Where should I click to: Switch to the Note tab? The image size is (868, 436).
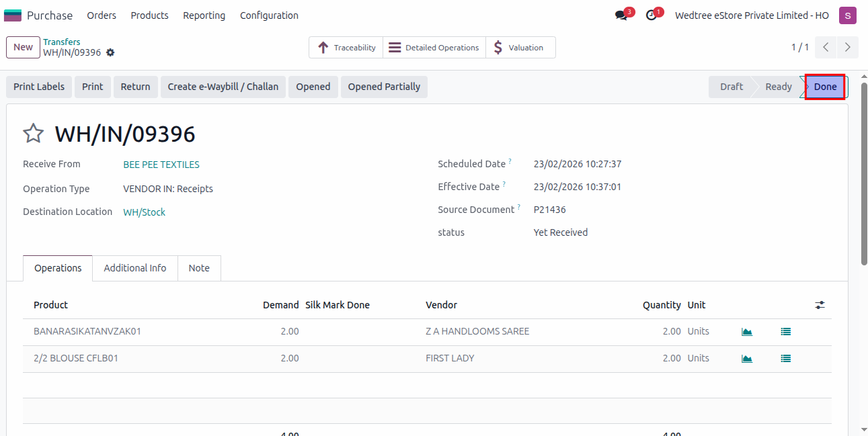(199, 268)
